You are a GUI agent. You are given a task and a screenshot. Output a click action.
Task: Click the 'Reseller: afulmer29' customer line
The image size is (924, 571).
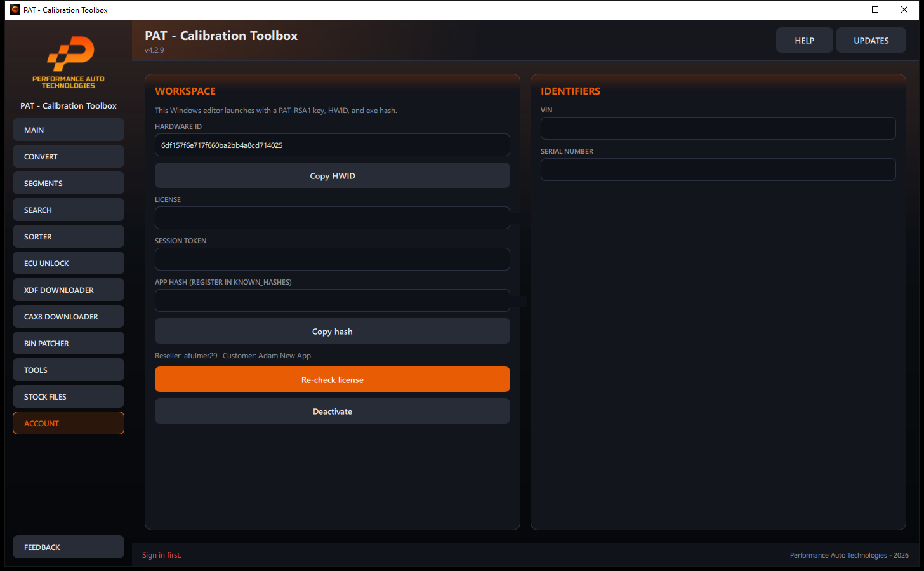tap(233, 356)
